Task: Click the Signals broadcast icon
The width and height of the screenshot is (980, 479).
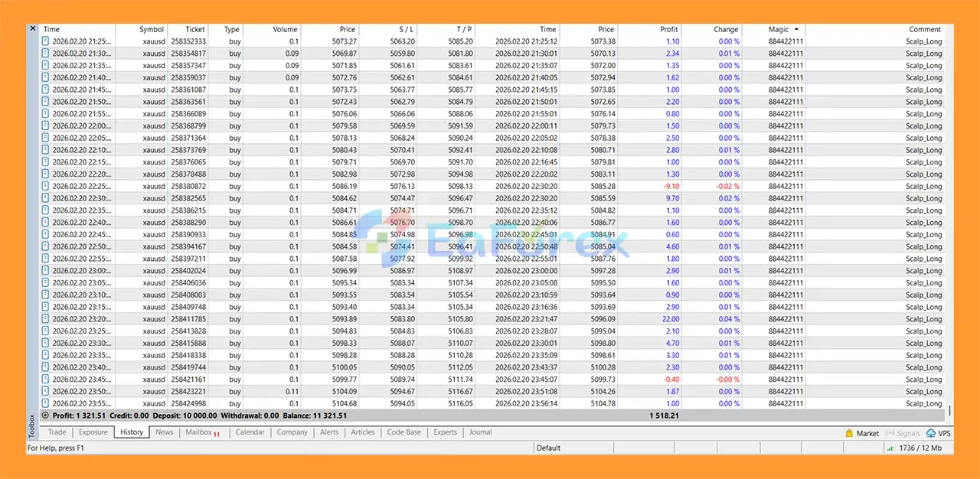Action: [890, 433]
